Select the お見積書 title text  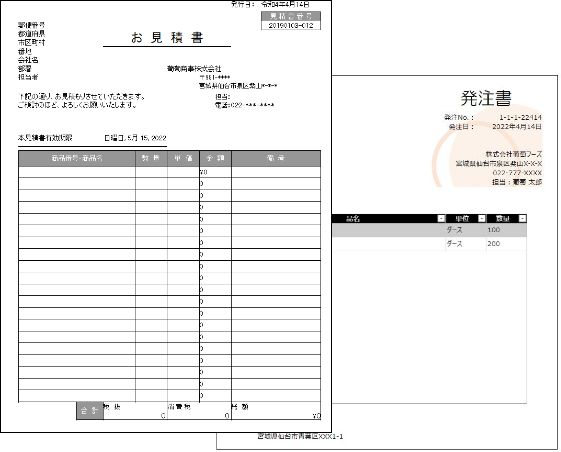167,37
